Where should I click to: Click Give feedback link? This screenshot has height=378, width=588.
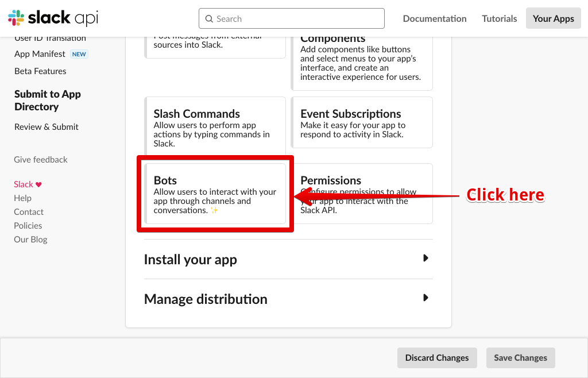41,160
